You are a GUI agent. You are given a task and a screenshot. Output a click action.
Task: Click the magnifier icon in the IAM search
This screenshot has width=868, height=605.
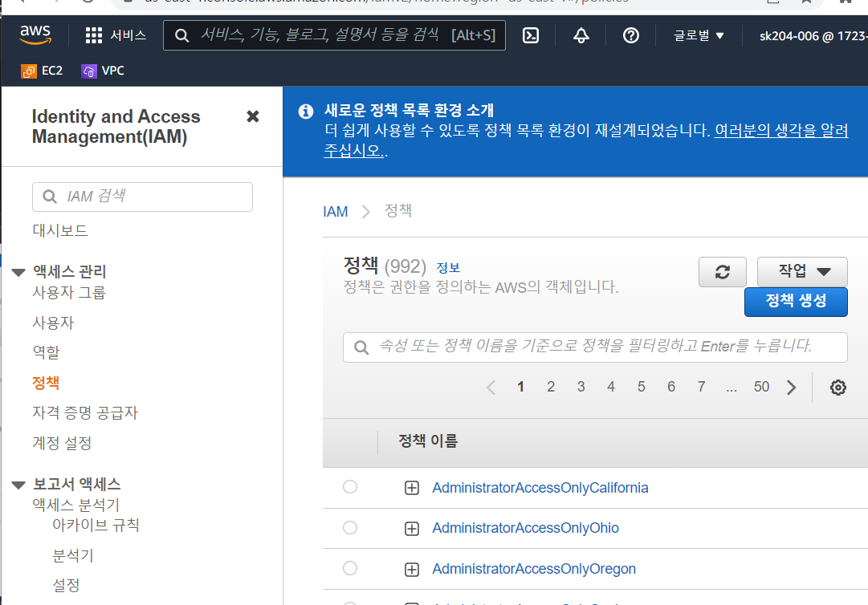point(49,197)
